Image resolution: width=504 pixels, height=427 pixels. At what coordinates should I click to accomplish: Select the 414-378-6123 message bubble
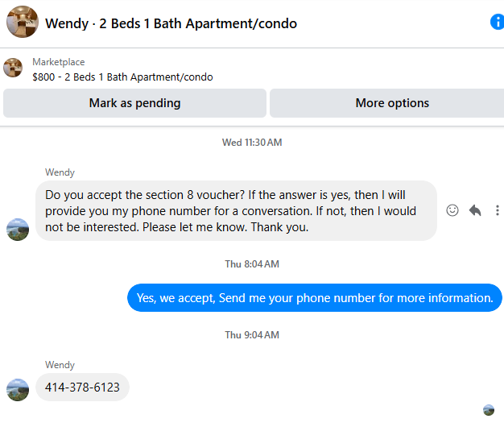82,388
